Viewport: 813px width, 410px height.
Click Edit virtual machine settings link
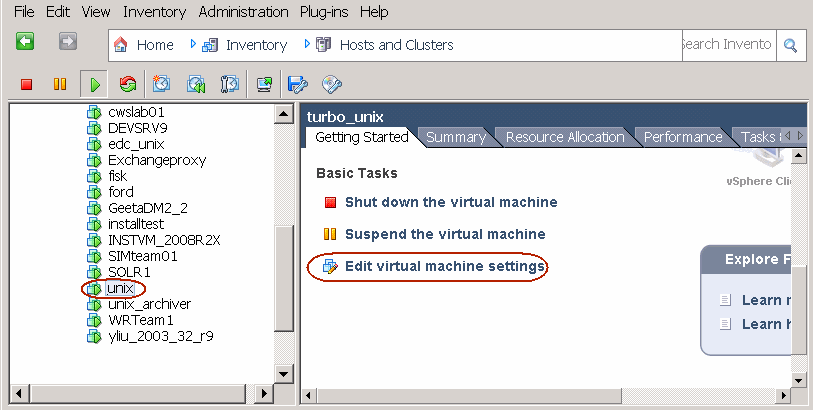coord(444,267)
